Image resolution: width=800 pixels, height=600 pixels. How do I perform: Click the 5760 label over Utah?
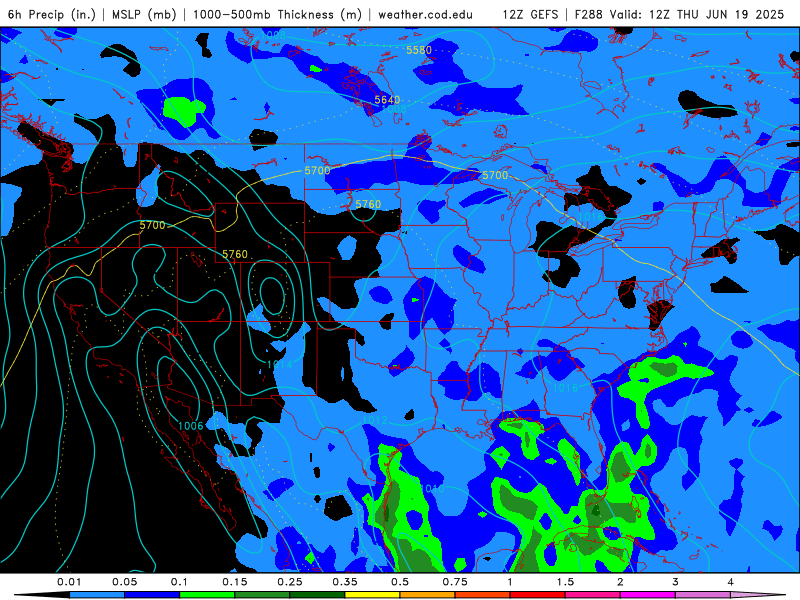(235, 254)
